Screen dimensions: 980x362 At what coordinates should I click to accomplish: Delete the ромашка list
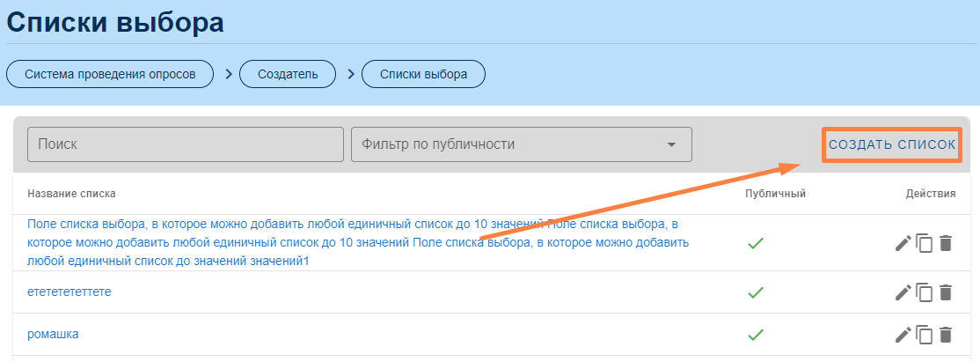946,335
